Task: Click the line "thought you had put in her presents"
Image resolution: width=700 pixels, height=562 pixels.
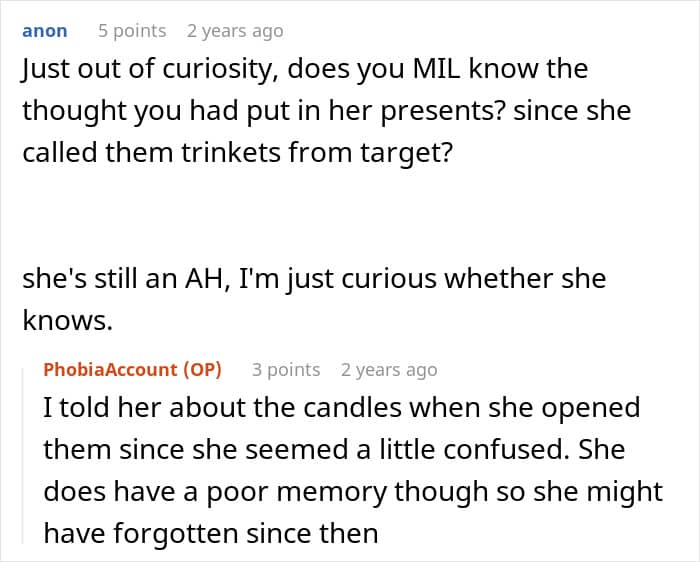Action: coord(326,110)
